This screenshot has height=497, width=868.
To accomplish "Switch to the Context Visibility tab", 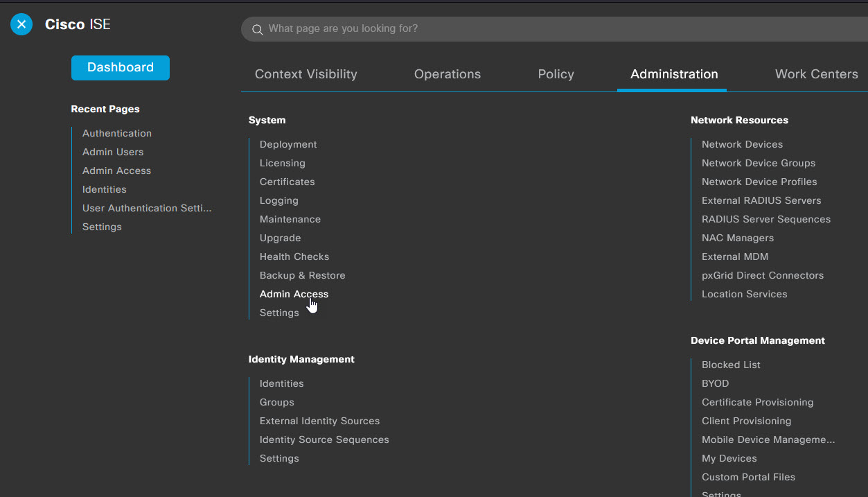I will click(x=306, y=74).
